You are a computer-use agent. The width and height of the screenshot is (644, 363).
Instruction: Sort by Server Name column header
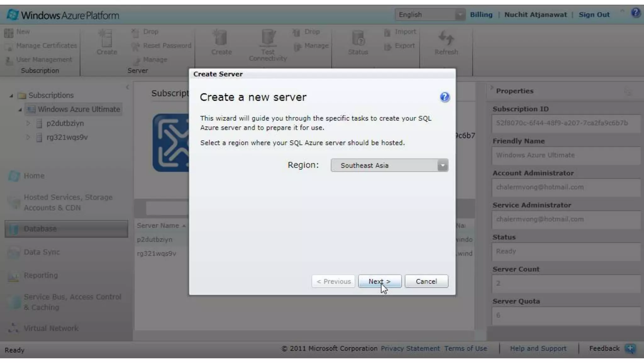pyautogui.click(x=158, y=225)
